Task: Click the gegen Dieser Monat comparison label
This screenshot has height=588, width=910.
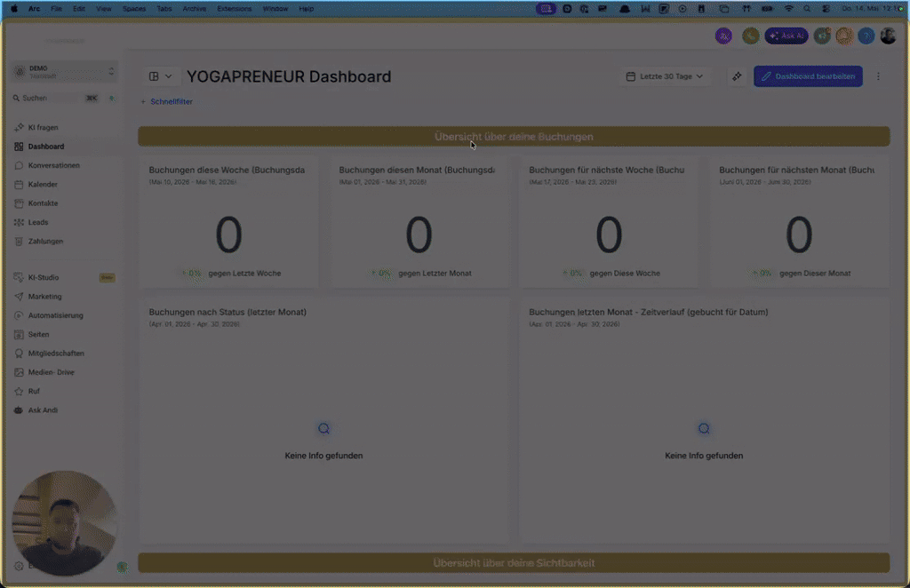Action: pyautogui.click(x=815, y=274)
